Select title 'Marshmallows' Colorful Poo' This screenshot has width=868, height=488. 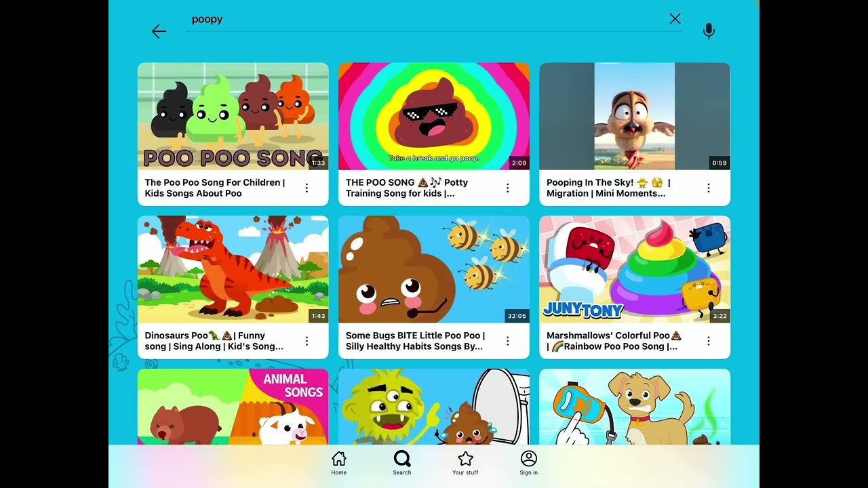pos(614,341)
